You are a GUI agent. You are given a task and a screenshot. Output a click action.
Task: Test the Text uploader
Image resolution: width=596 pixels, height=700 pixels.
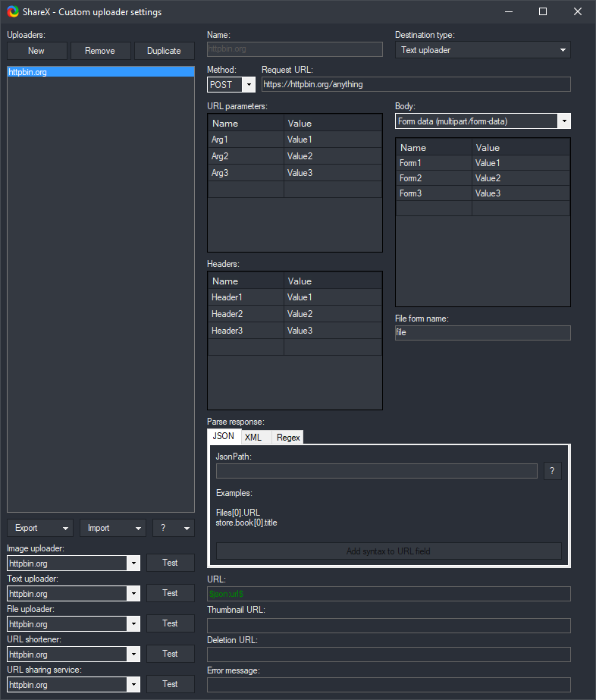click(x=171, y=593)
